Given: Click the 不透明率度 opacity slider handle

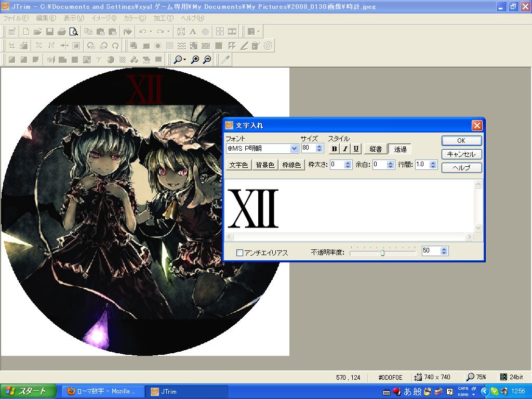Looking at the screenshot, I should [x=383, y=253].
